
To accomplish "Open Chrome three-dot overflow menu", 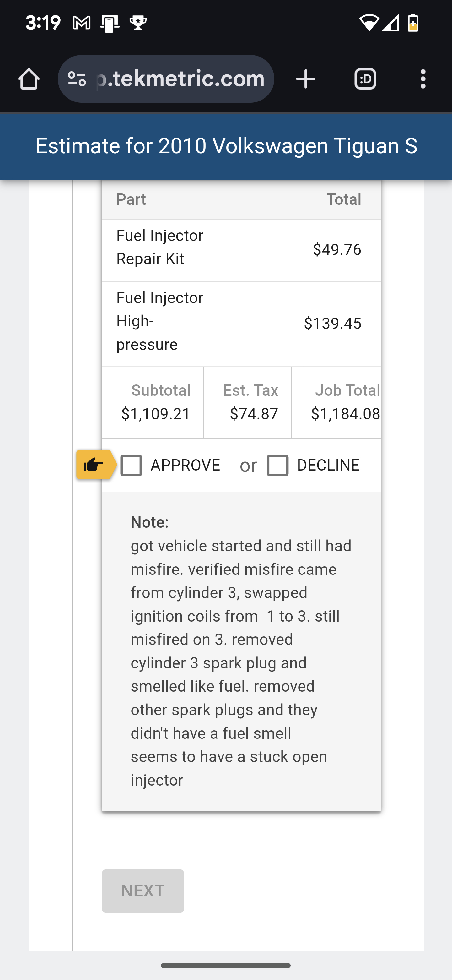I will [x=423, y=79].
